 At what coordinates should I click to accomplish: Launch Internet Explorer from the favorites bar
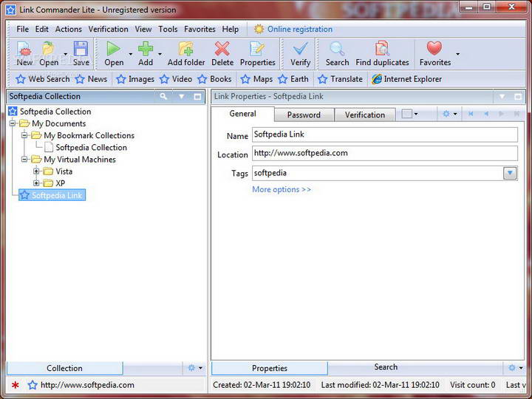pyautogui.click(x=406, y=79)
